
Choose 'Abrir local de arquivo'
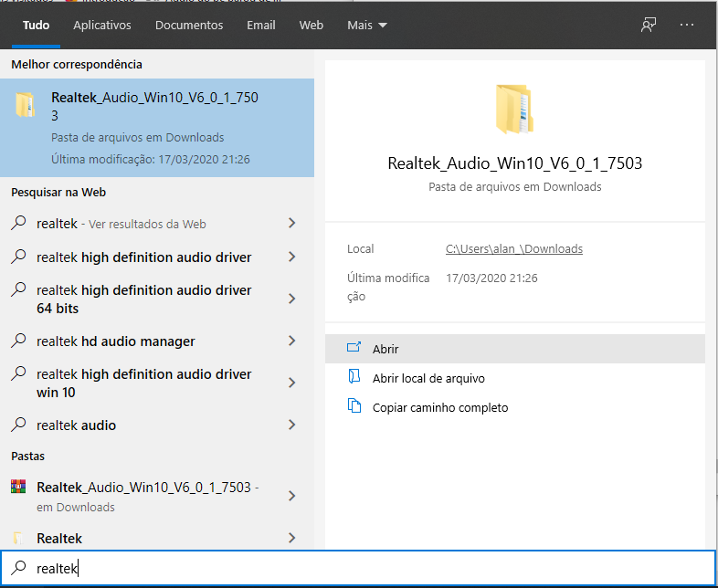[514, 378]
